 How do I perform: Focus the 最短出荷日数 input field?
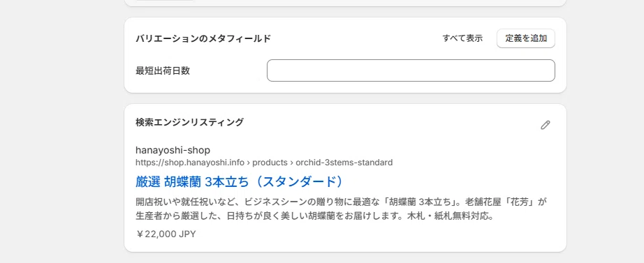tap(411, 70)
